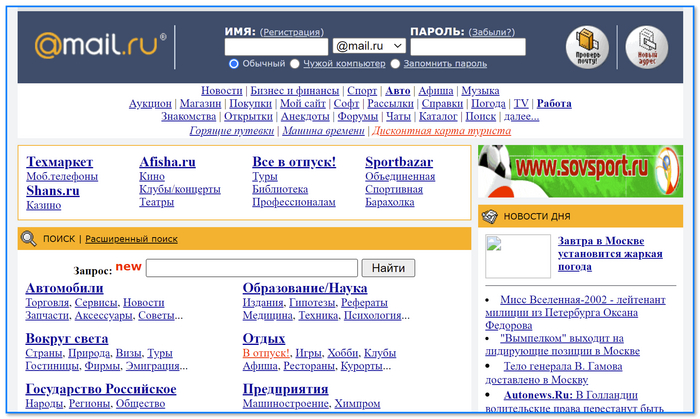The width and height of the screenshot is (700, 419).
Task: Click the @mail.ru logo
Action: click(100, 45)
